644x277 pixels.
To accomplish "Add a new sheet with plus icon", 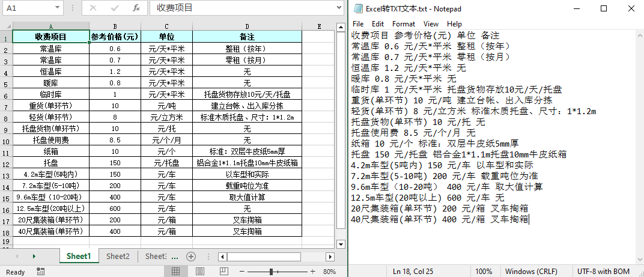I will click(190, 257).
